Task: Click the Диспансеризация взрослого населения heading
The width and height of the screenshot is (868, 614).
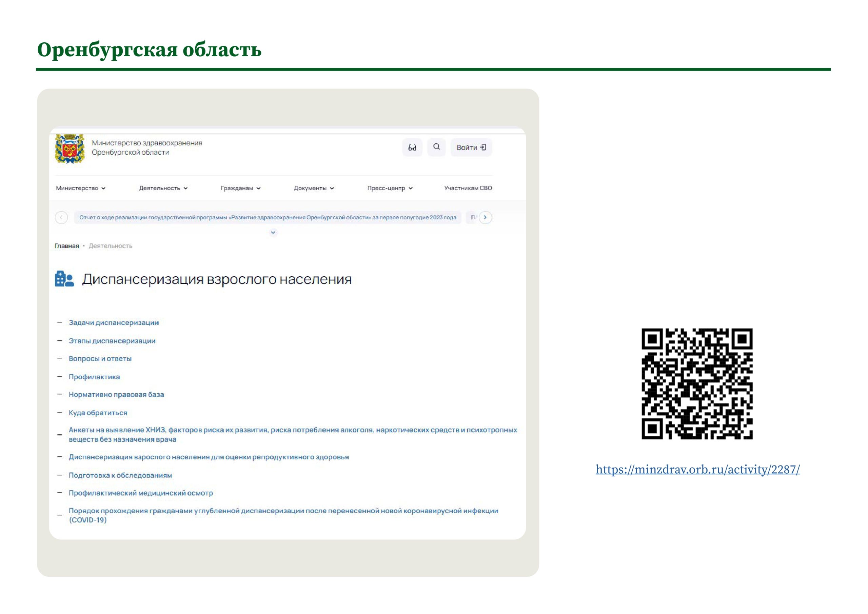Action: coord(217,279)
